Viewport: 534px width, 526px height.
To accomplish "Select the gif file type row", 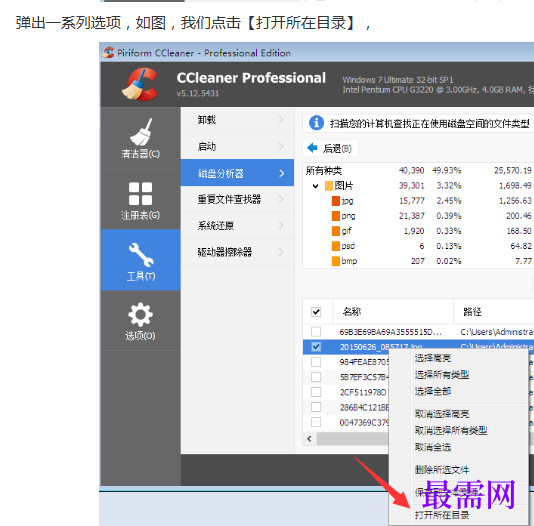I will (418, 231).
